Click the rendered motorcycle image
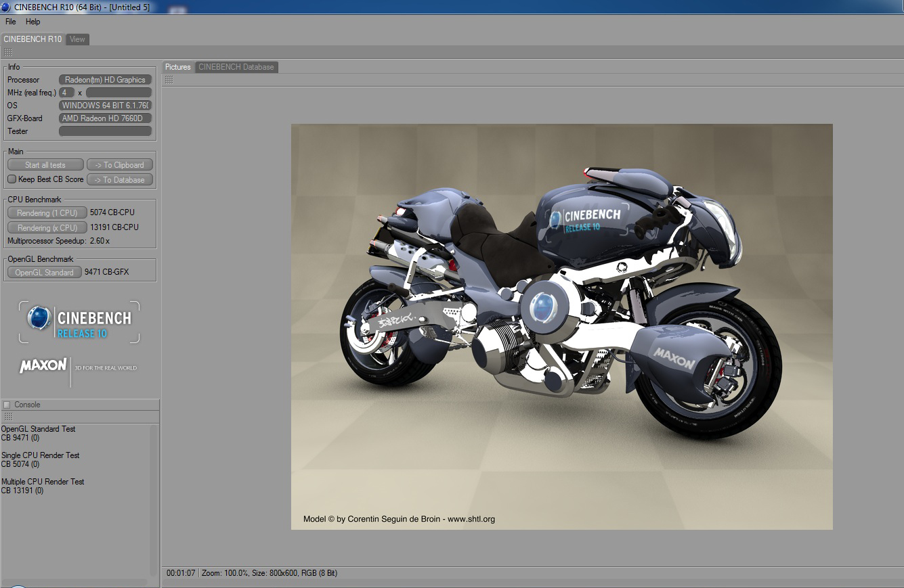The height and width of the screenshot is (588, 904). [x=562, y=327]
